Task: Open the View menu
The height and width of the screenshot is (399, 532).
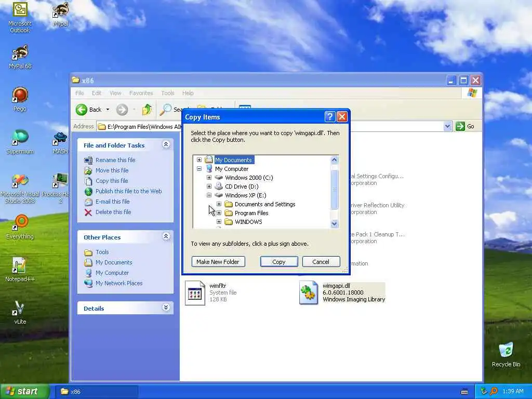Action: pyautogui.click(x=115, y=93)
